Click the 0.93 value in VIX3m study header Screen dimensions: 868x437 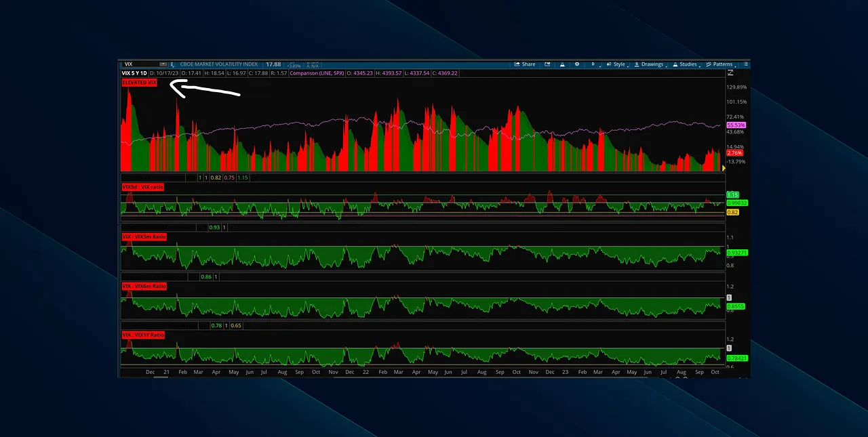214,227
